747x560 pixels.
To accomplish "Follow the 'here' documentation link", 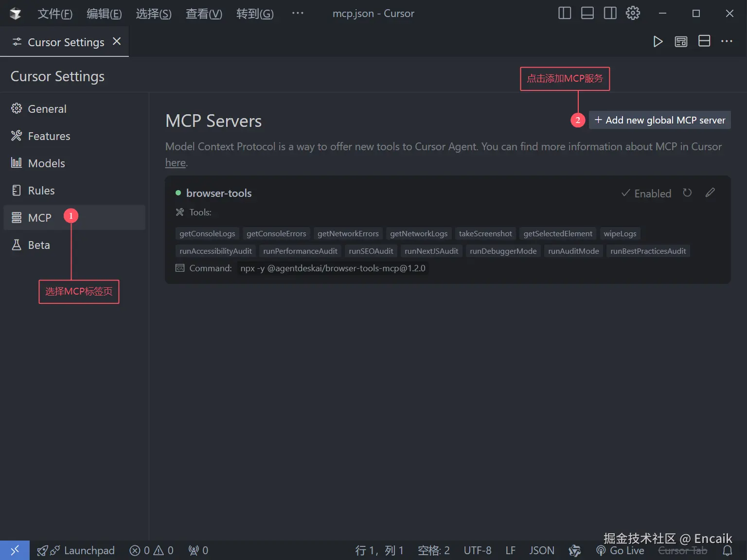I will click(x=176, y=162).
